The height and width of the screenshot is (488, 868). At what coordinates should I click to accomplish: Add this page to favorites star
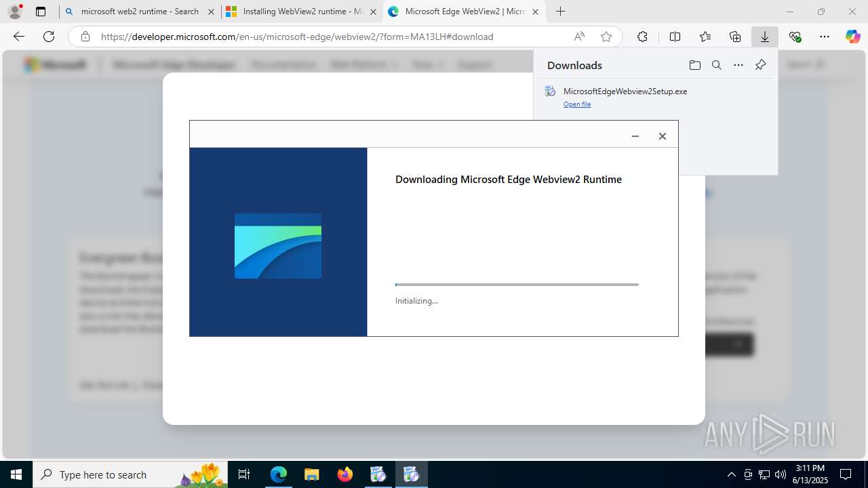tap(606, 37)
